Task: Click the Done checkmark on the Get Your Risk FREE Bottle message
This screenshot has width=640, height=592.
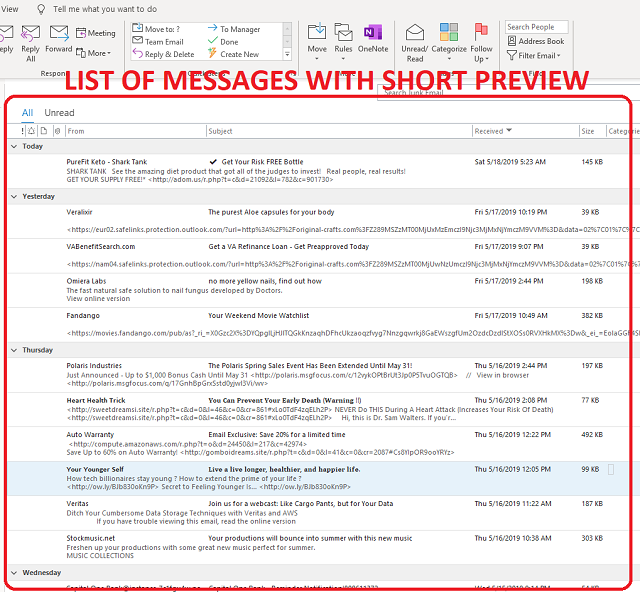Action: (x=213, y=162)
